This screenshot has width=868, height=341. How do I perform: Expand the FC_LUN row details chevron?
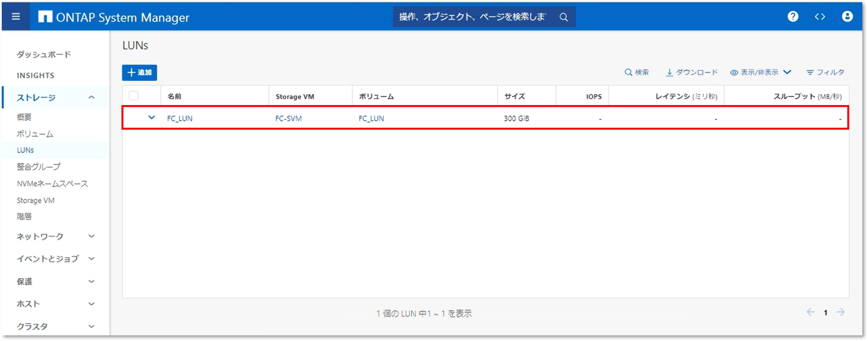(x=151, y=118)
